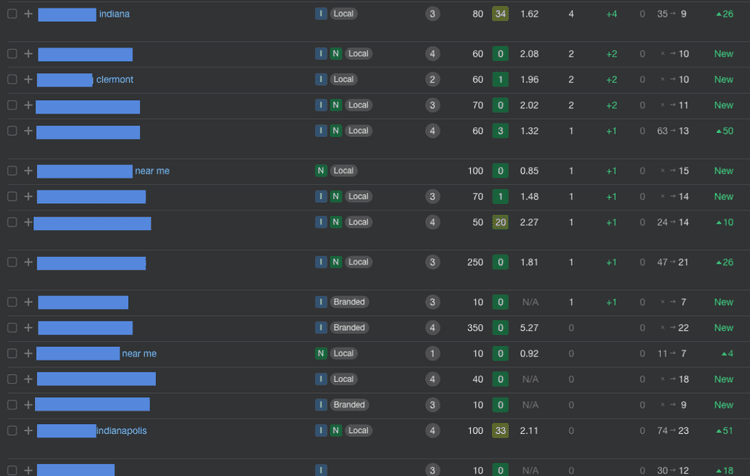Click the Local tag on the indiana row
The image size is (750, 476).
[x=344, y=14]
